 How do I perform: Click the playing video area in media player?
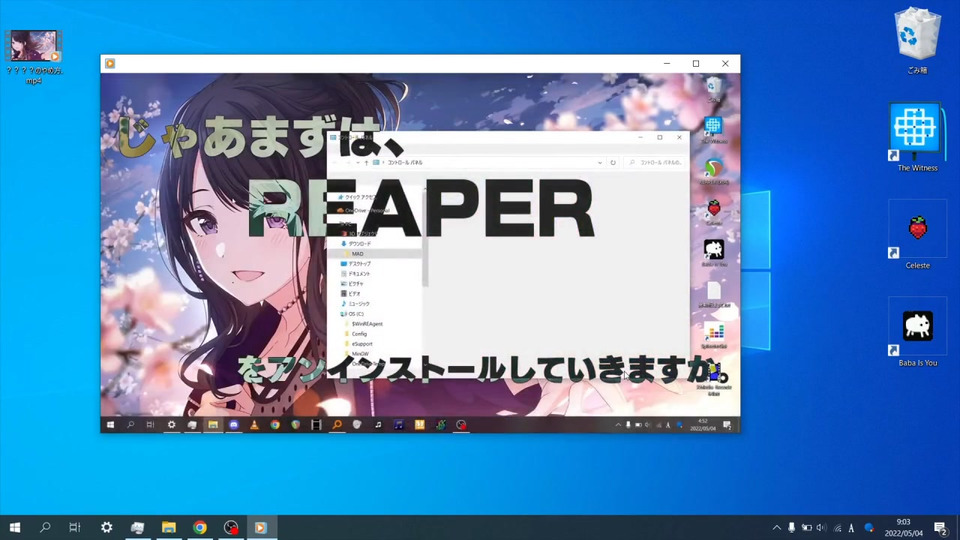[x=420, y=253]
